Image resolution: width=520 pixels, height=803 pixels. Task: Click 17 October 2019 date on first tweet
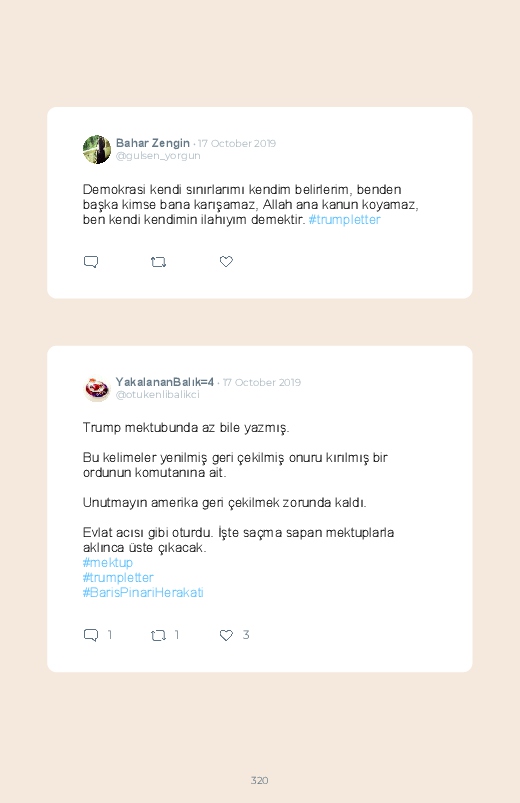click(x=237, y=143)
